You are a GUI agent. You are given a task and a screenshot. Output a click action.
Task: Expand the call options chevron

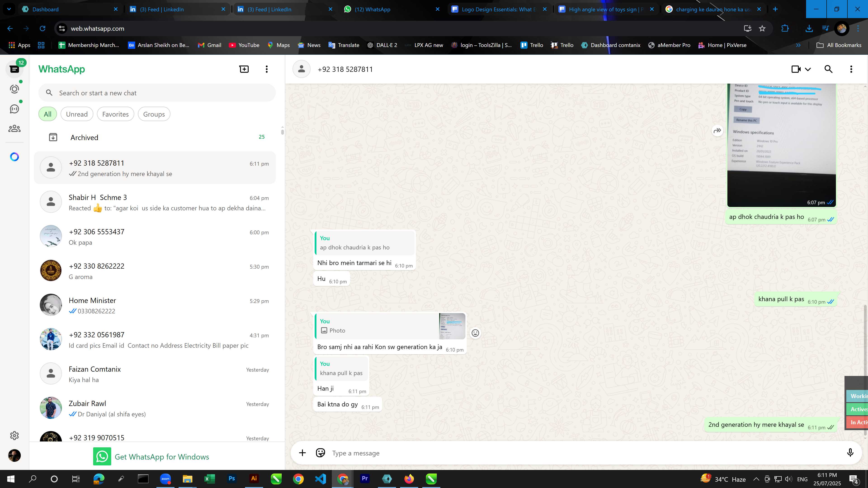(x=808, y=69)
